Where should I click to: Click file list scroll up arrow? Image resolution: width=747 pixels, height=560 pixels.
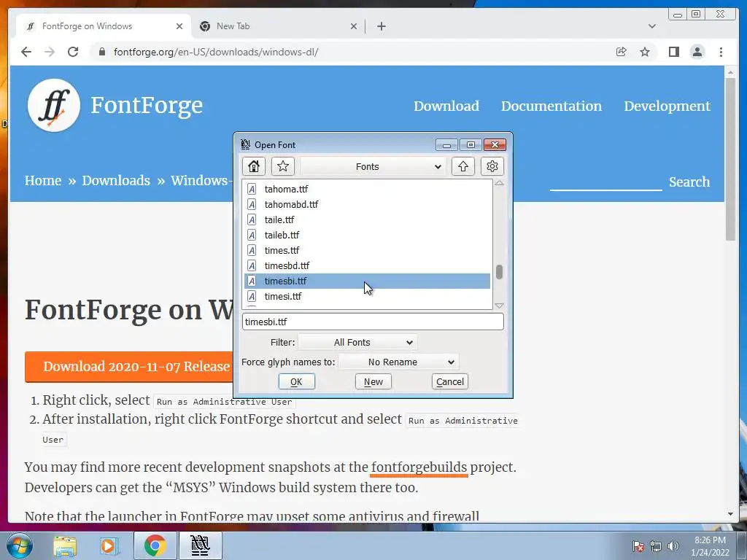(x=499, y=183)
